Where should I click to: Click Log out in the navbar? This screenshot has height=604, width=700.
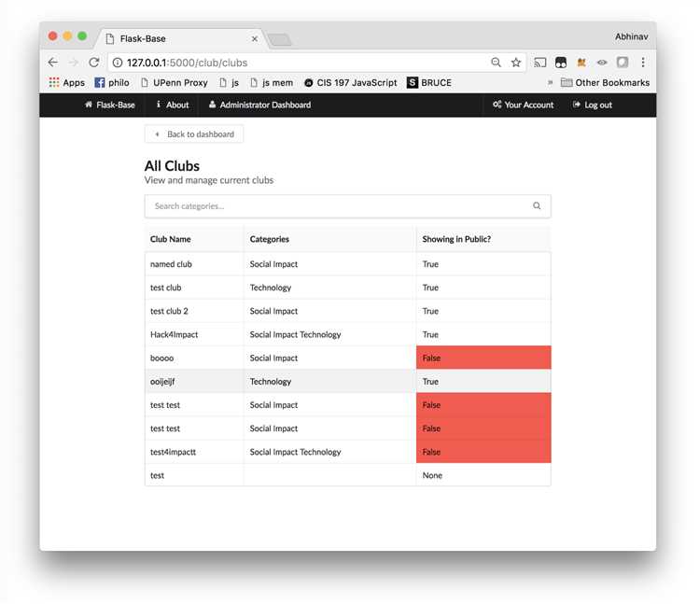tap(593, 105)
